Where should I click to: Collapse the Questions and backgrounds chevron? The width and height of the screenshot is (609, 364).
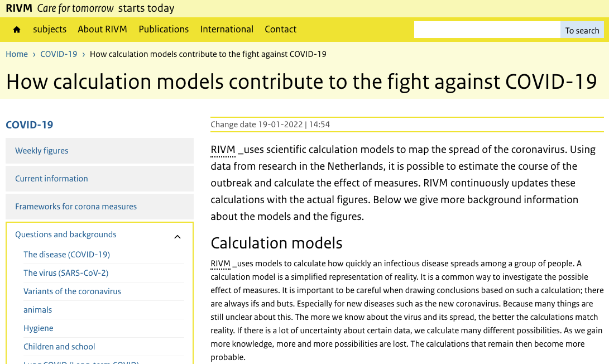pyautogui.click(x=178, y=237)
